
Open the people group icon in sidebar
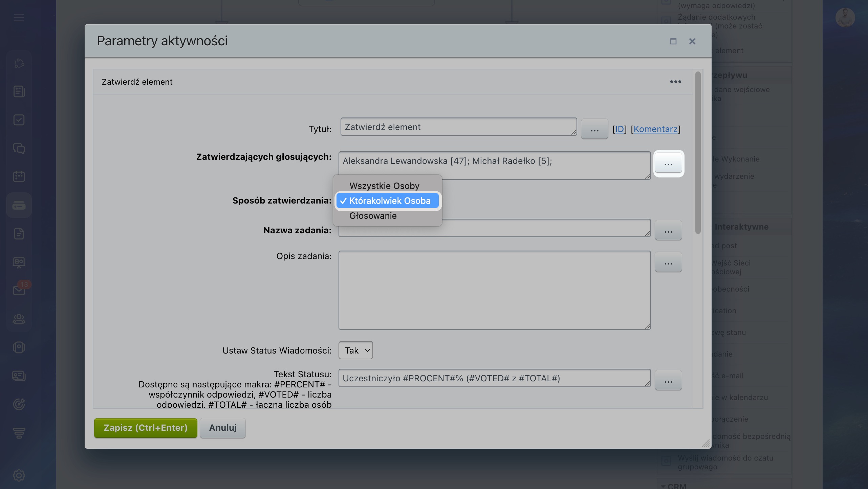pos(19,319)
